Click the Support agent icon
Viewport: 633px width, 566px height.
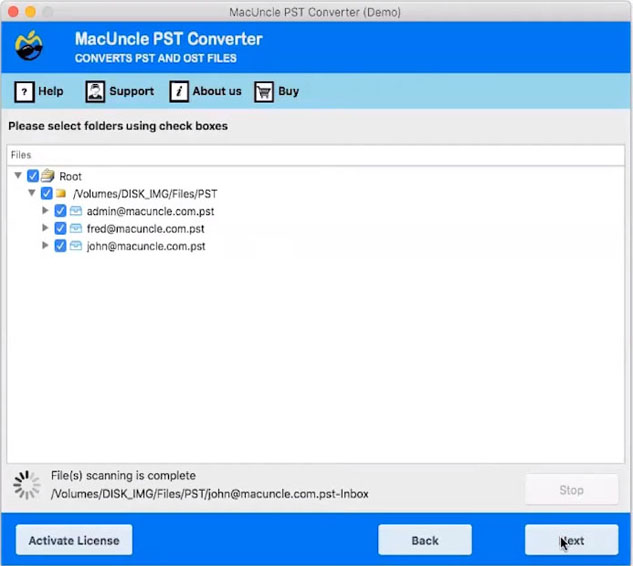pos(95,92)
